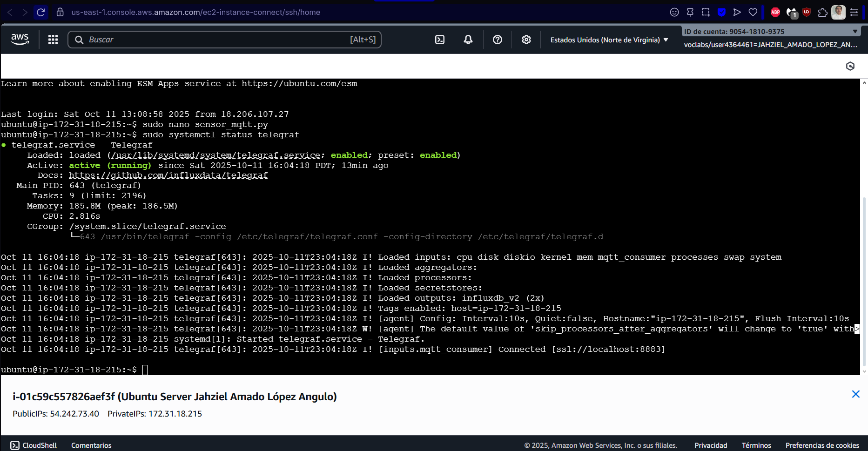
Task: Open the extensions puzzle piece menu
Action: [823, 12]
